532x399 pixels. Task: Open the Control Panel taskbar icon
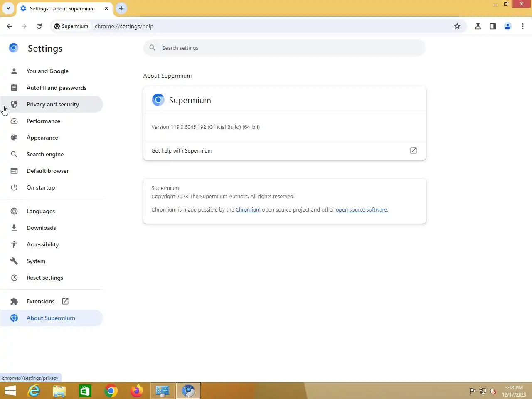[x=163, y=391]
